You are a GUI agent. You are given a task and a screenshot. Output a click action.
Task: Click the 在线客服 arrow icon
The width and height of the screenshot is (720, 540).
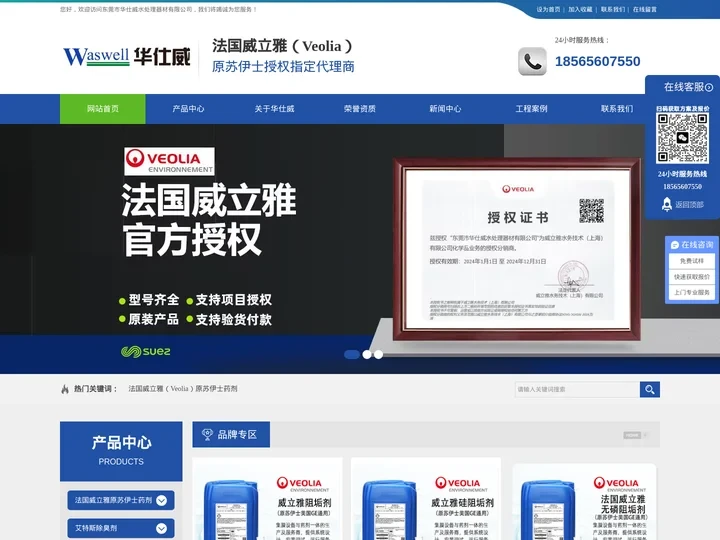[x=709, y=87]
